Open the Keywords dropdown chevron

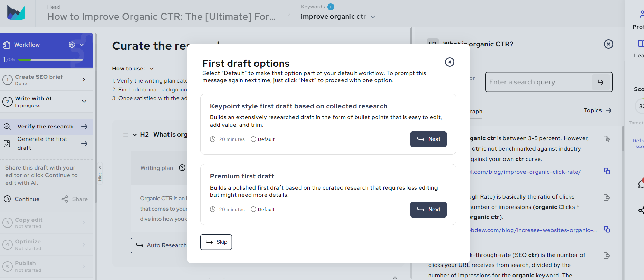pyautogui.click(x=373, y=17)
